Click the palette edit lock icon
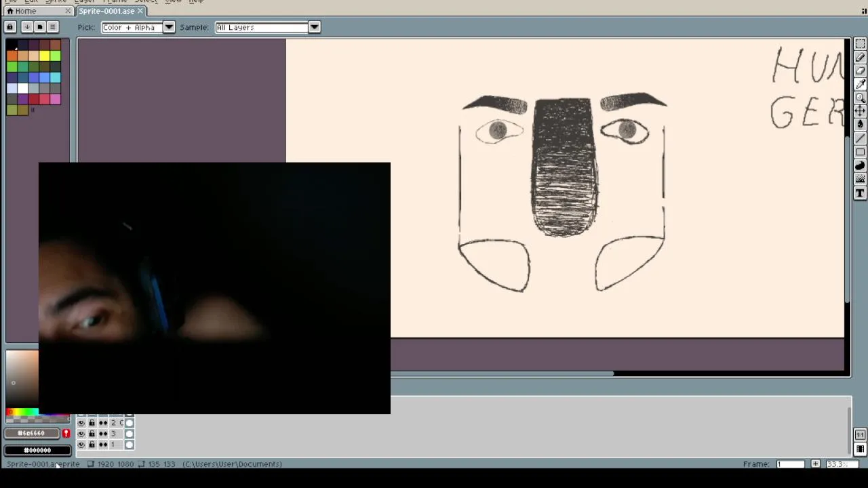This screenshot has height=488, width=868. coord(10,27)
